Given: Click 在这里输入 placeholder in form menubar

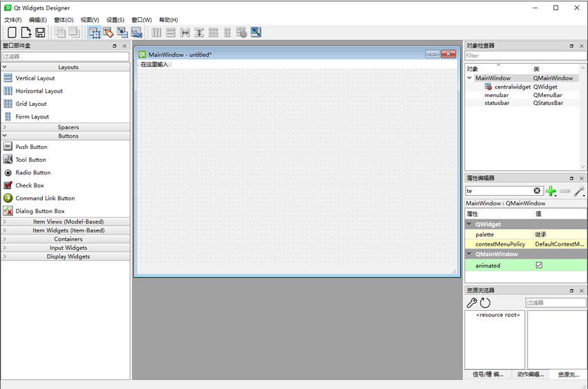Looking at the screenshot, I should [x=154, y=64].
